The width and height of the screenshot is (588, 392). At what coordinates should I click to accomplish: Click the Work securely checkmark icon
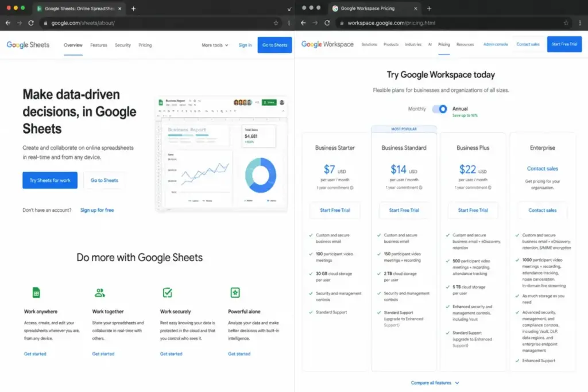coord(168,293)
